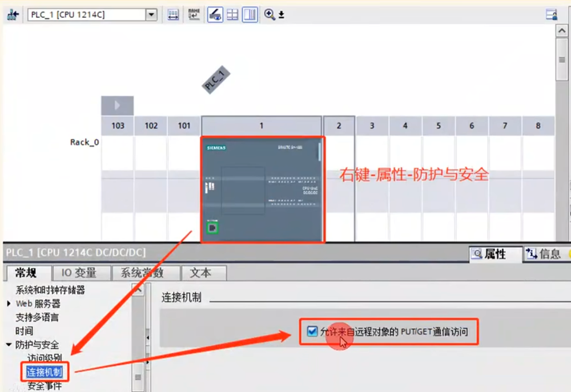Switch to the 信息 info tab
The height and width of the screenshot is (392, 571).
544,254
